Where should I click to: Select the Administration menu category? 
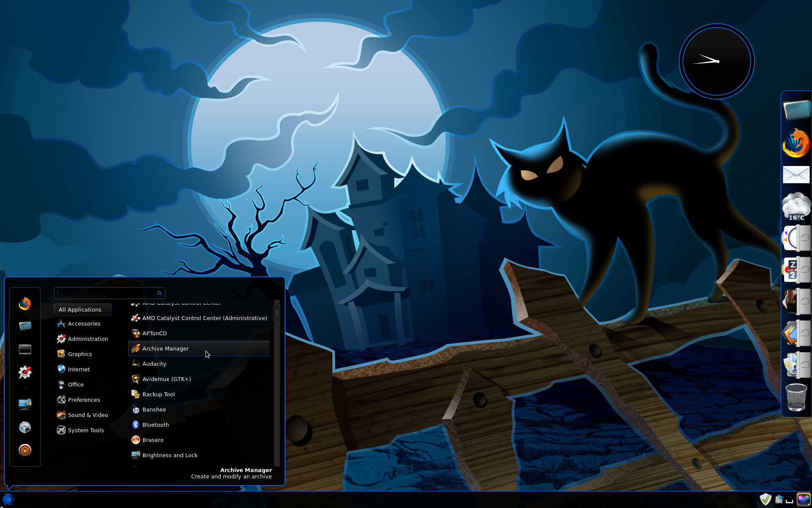point(88,338)
